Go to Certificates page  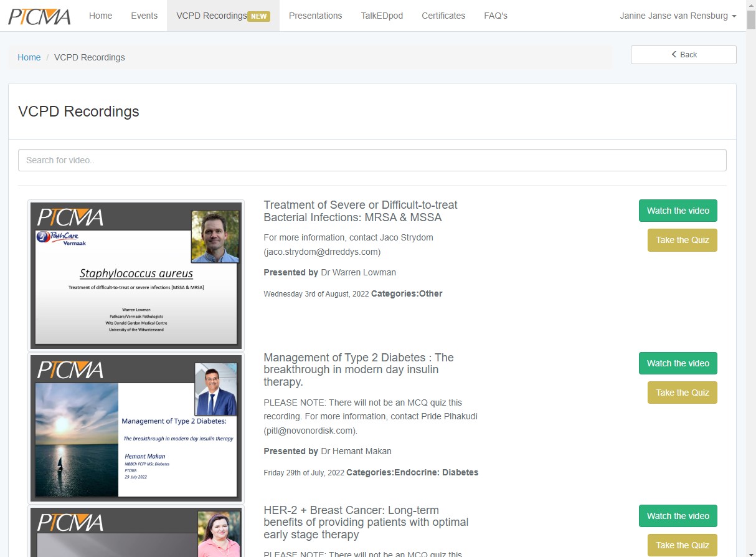click(443, 16)
